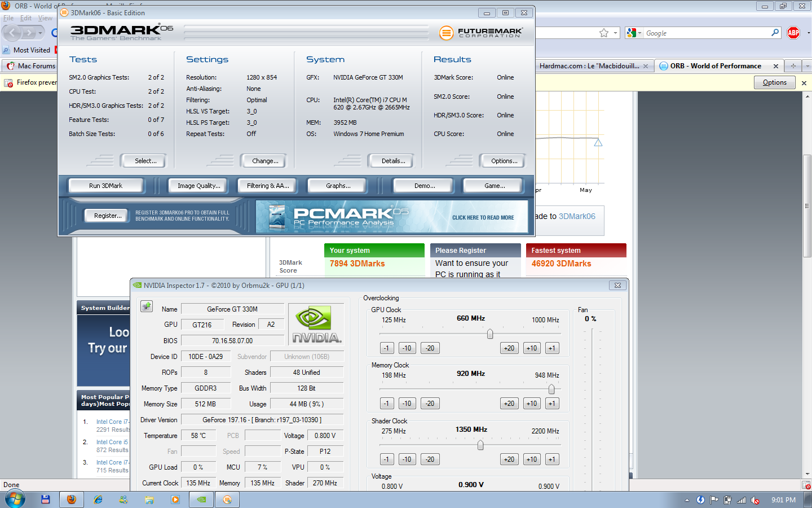Adjust Memory Clock slider handle
The image size is (812, 508).
coord(551,389)
